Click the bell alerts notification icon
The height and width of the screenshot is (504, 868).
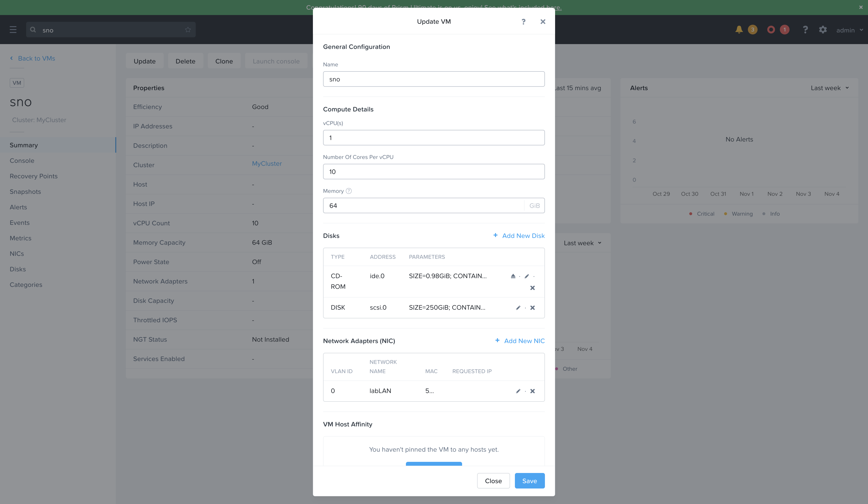click(x=738, y=30)
